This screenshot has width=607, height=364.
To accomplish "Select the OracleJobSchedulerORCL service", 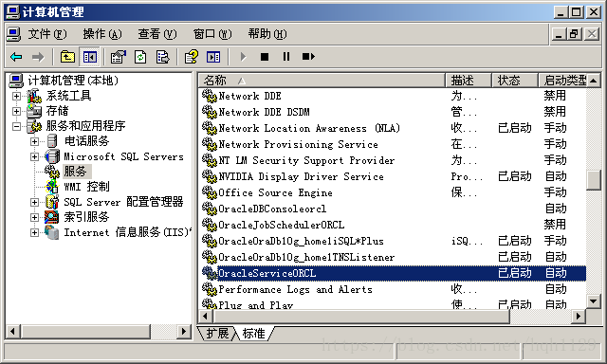I will 393,225.
